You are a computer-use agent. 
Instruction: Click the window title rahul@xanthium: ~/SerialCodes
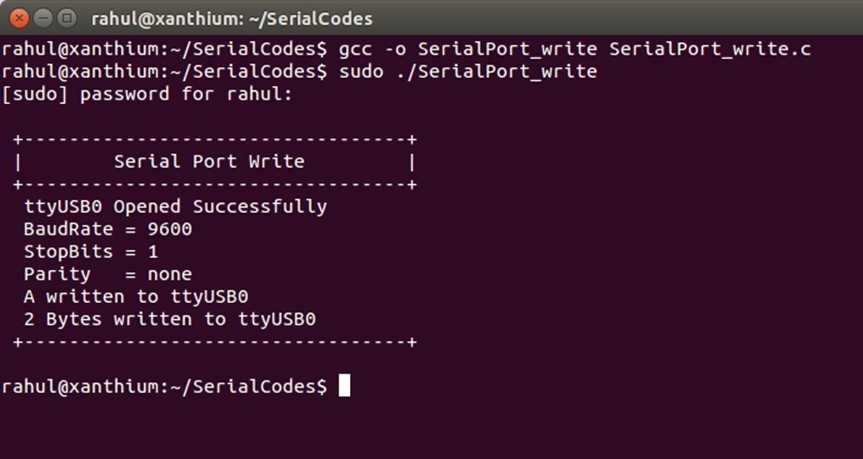(232, 19)
